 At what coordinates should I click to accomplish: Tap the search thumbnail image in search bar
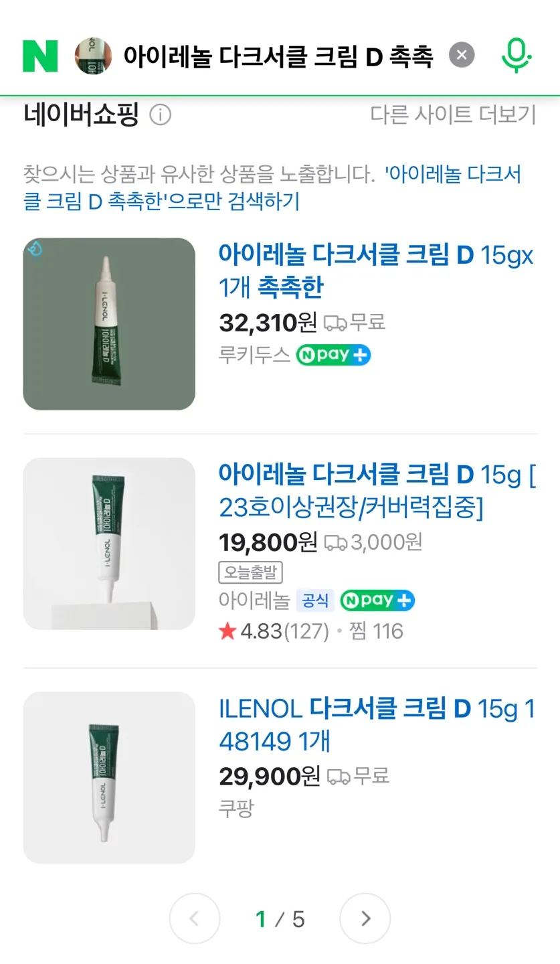click(x=93, y=56)
